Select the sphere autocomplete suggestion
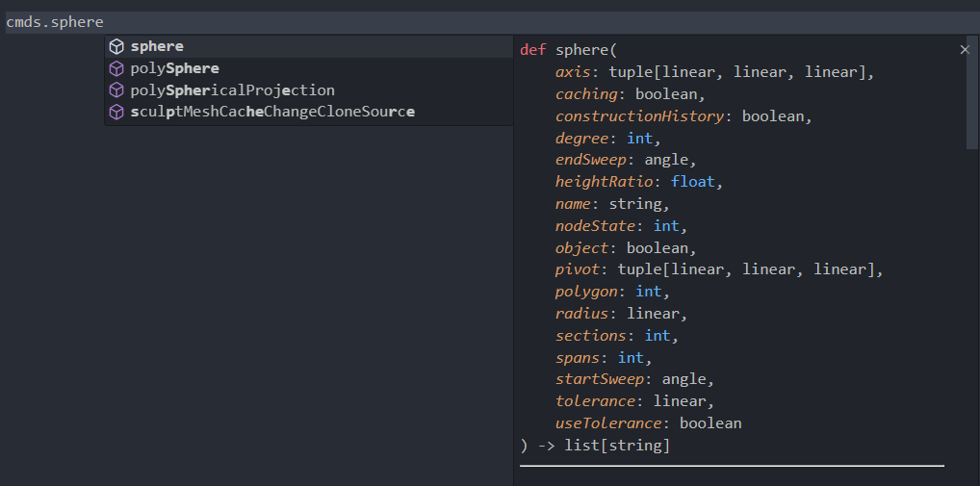 click(309, 47)
